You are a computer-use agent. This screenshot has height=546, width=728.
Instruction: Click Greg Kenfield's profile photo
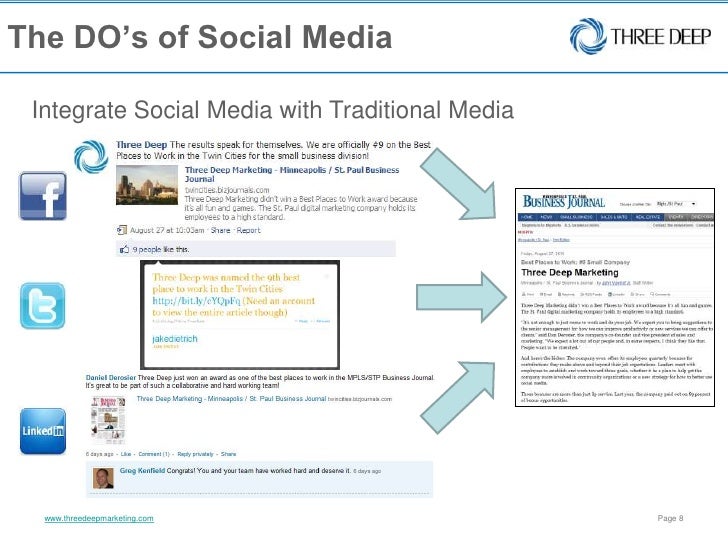(x=103, y=478)
